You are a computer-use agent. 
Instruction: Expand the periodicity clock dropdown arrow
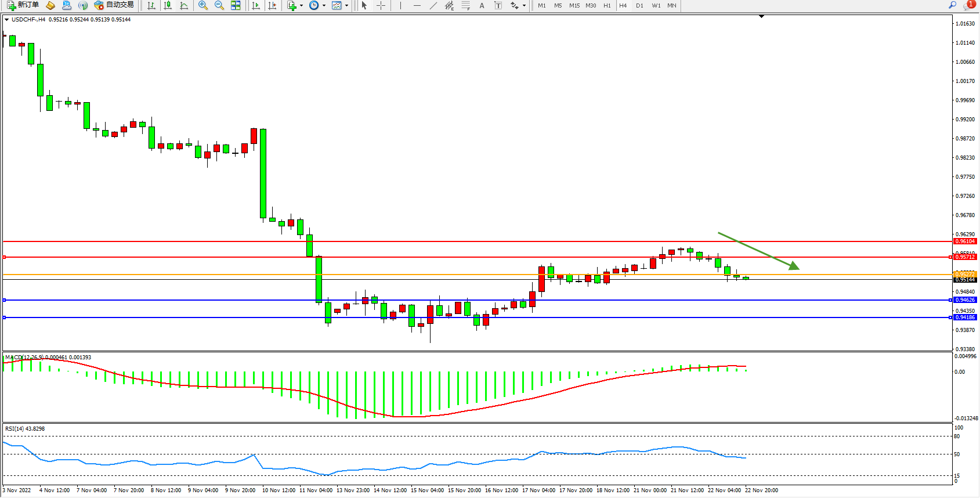[324, 5]
